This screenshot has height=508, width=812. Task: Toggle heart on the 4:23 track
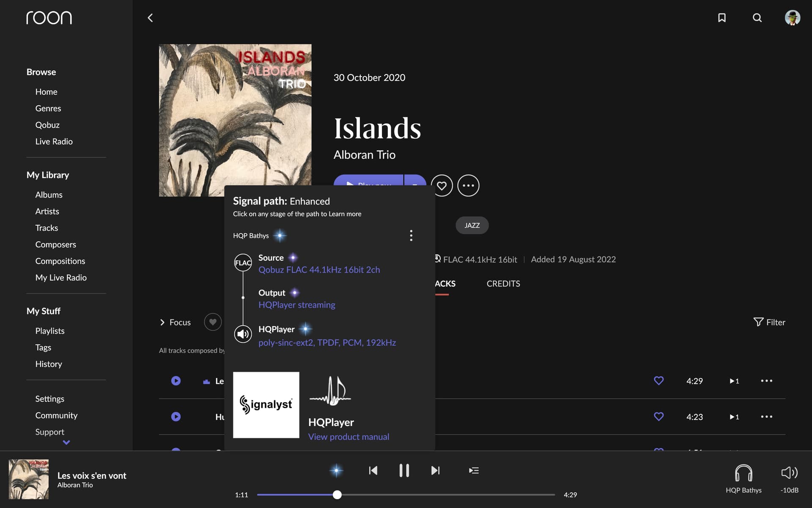[658, 417]
